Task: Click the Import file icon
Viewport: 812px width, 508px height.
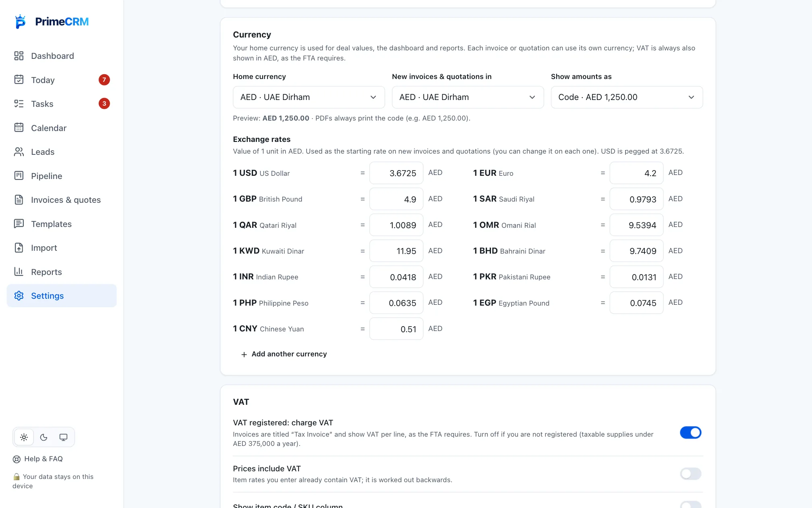Action: pos(19,248)
